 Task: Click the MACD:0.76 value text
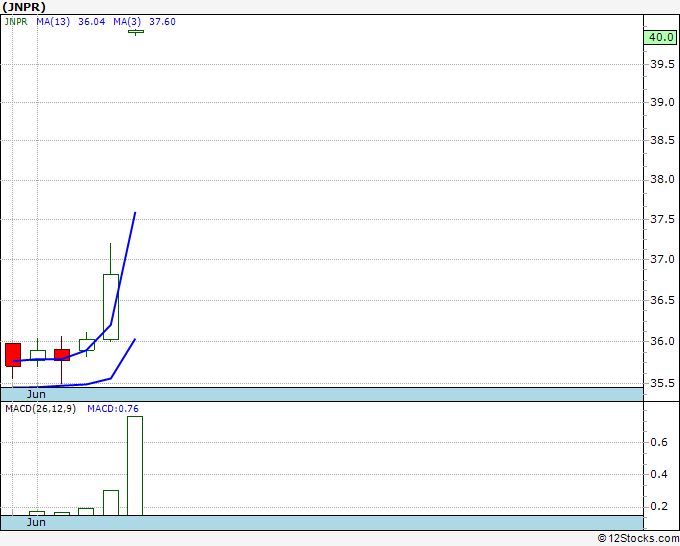click(x=113, y=409)
